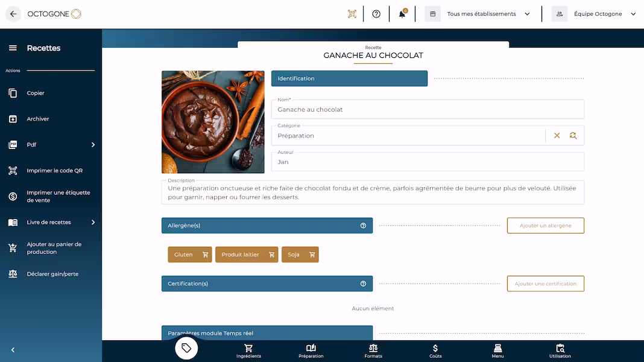Clear the Catégorie field with the X icon
The height and width of the screenshot is (362, 644).
pyautogui.click(x=557, y=135)
